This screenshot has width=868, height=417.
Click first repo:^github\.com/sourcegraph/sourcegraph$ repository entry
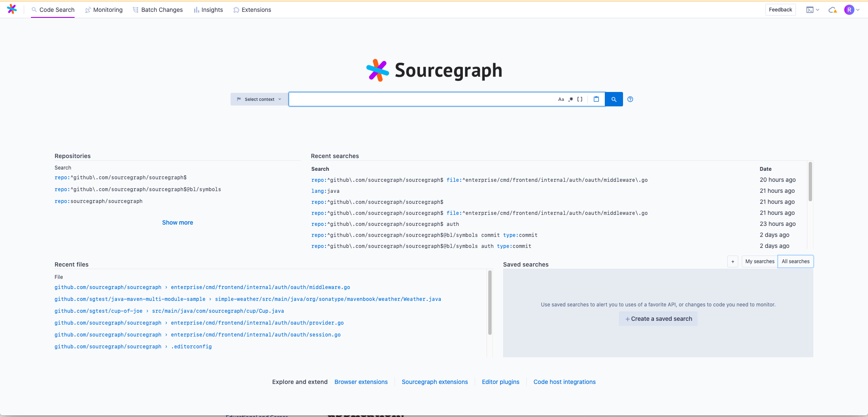coord(120,178)
